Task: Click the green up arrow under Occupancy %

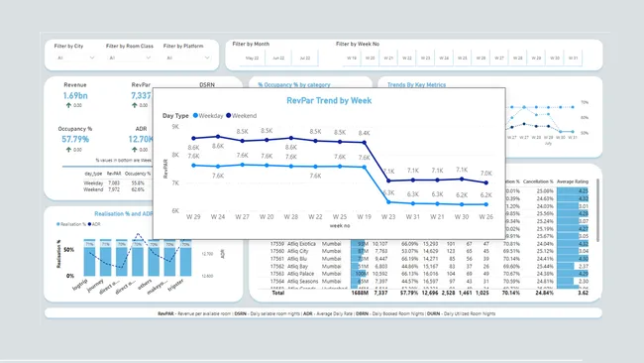Action: 68,149
